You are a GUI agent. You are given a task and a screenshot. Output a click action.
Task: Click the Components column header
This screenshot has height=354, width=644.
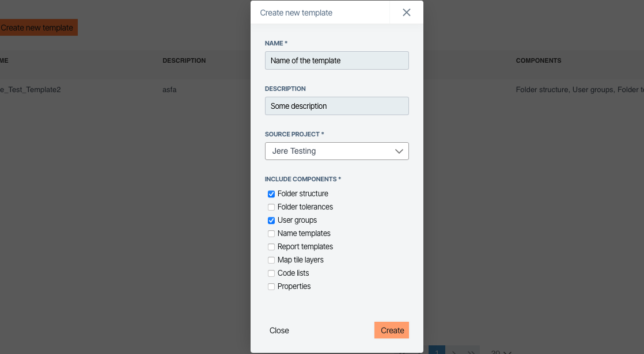pos(538,60)
